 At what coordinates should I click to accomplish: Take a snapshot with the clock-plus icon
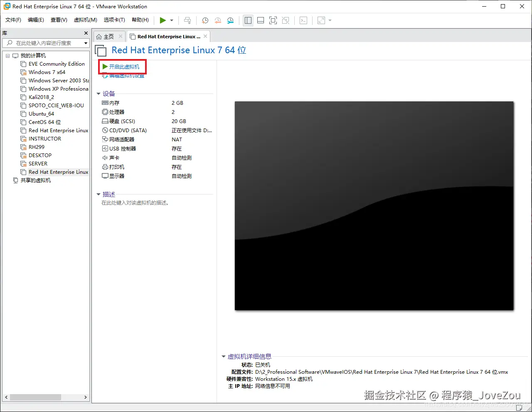tap(205, 20)
